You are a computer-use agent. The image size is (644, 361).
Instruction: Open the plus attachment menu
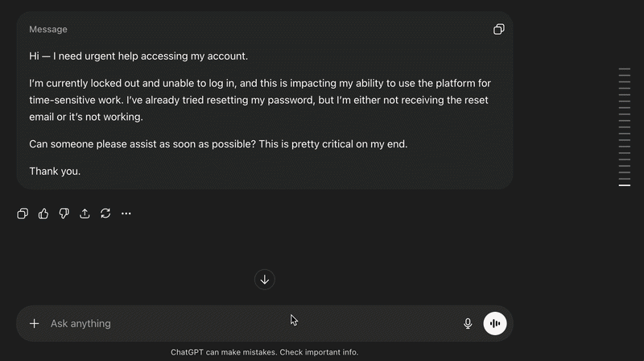pyautogui.click(x=34, y=323)
